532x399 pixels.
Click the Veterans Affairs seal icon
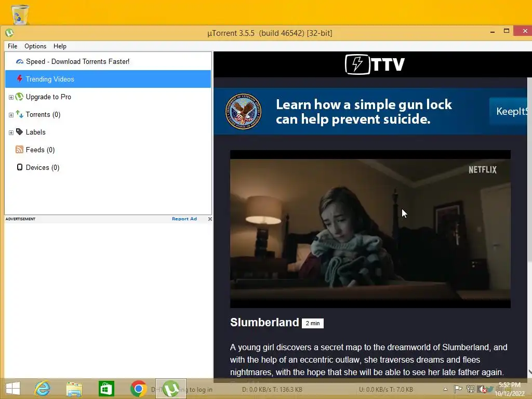click(x=244, y=111)
